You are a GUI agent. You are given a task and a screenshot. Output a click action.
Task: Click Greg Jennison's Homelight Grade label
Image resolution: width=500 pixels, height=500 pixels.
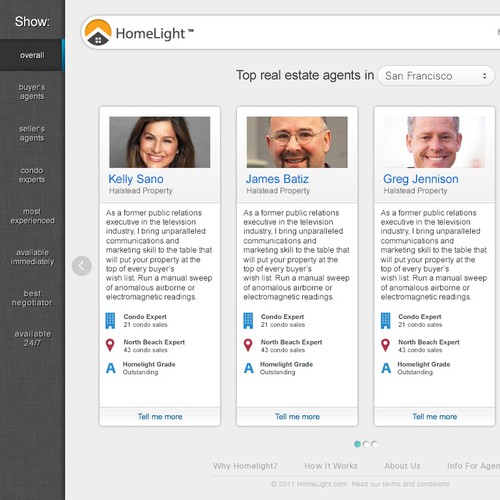point(424,364)
